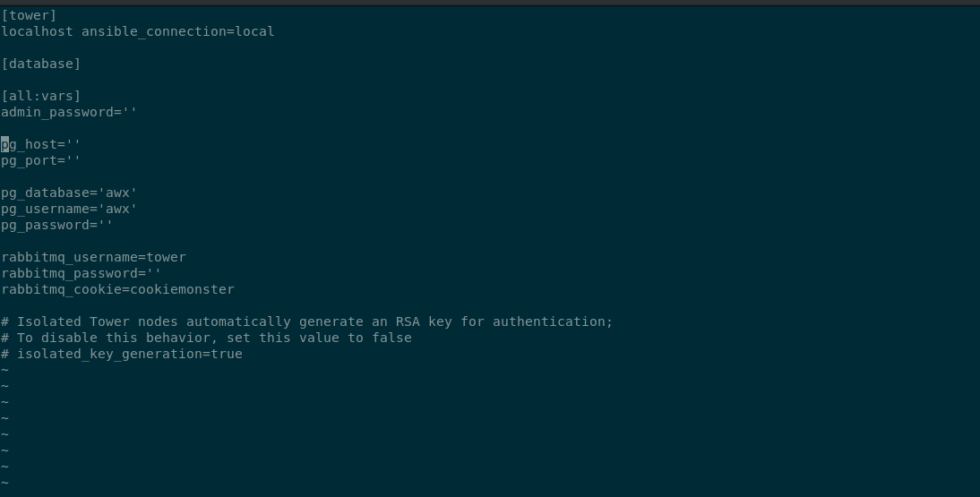980x497 pixels.
Task: Click the 'ansible_connection=local' text
Action: [x=177, y=31]
